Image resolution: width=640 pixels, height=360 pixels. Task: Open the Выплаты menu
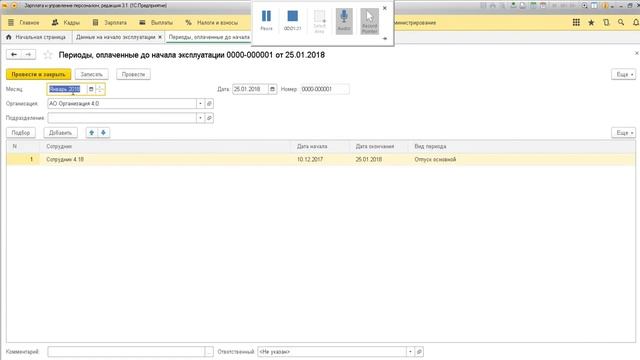tap(156, 22)
